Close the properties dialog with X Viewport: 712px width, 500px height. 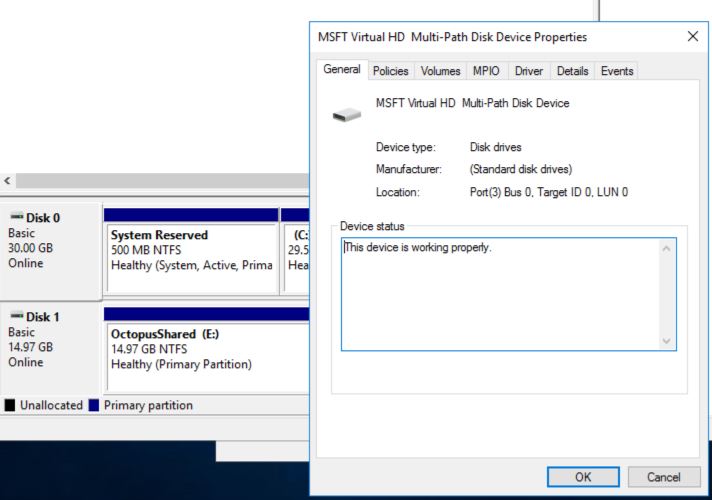coord(693,37)
